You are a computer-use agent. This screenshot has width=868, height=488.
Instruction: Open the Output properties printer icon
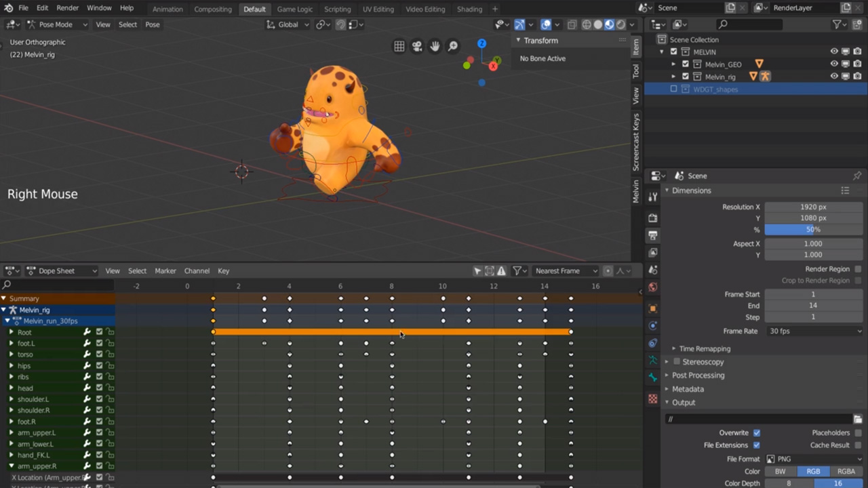pyautogui.click(x=653, y=235)
